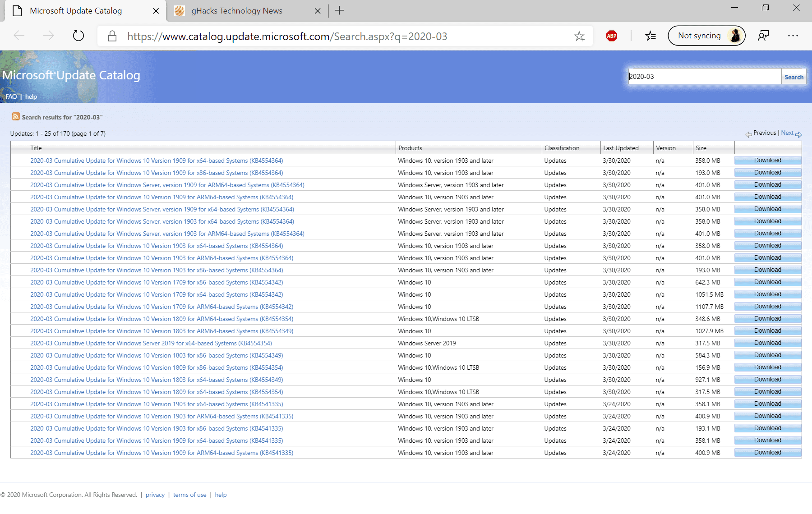
Task: Open the privacy link in footer
Action: (x=155, y=495)
